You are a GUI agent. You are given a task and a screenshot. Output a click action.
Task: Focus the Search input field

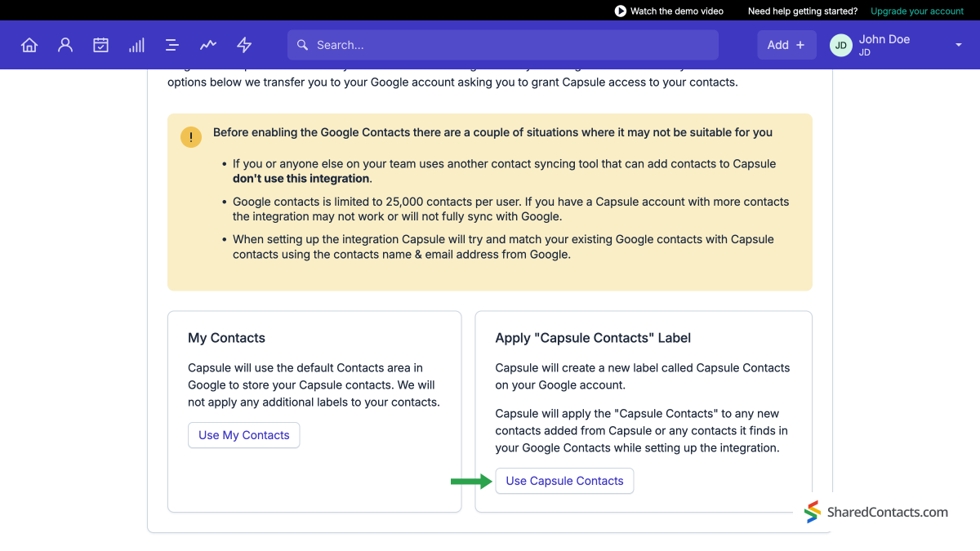click(503, 45)
